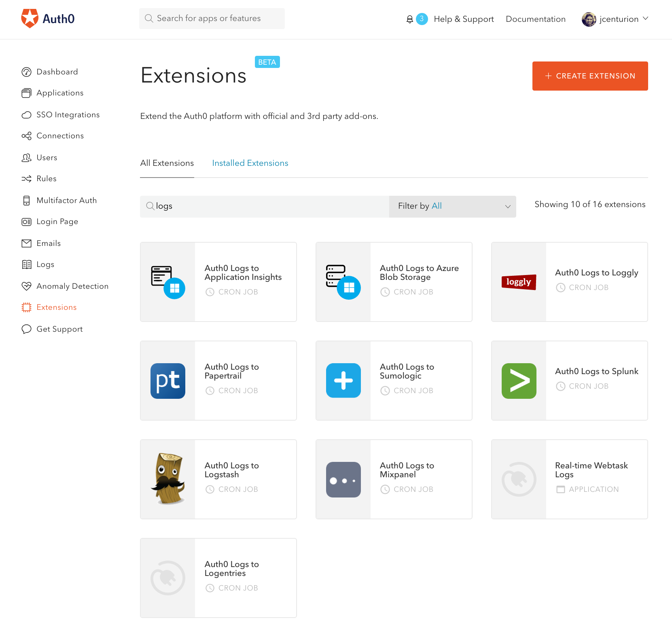
Task: Open Auth0 Logs to Logstash extension
Action: click(218, 479)
